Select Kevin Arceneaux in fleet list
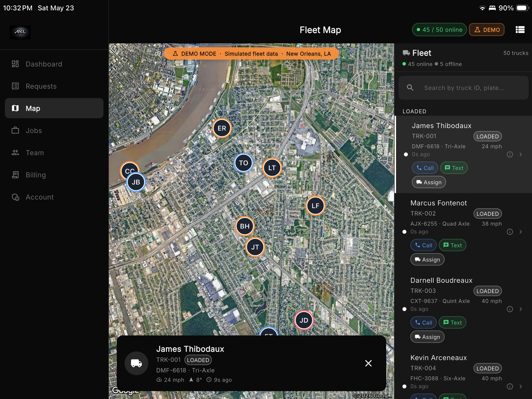This screenshot has width=532, height=399. click(439, 358)
